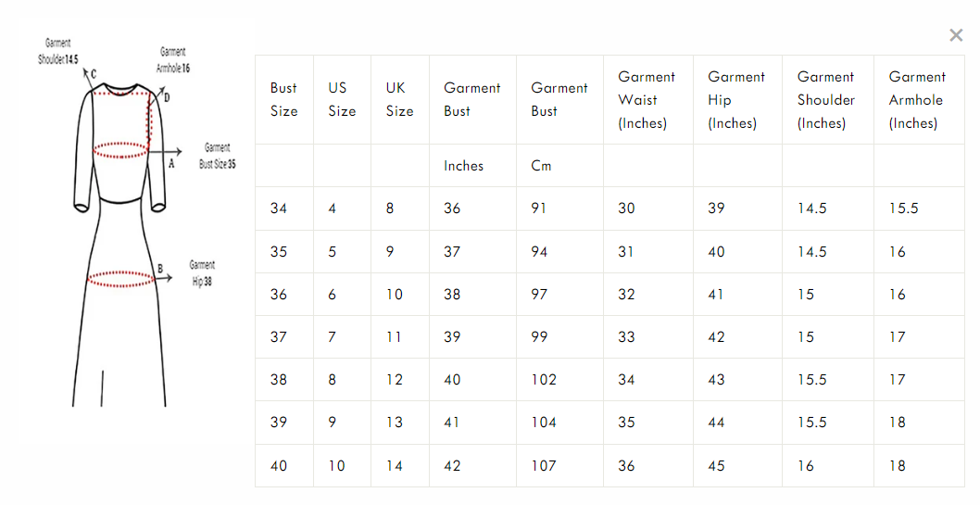Select the 107 cm garment bust cell

point(544,466)
